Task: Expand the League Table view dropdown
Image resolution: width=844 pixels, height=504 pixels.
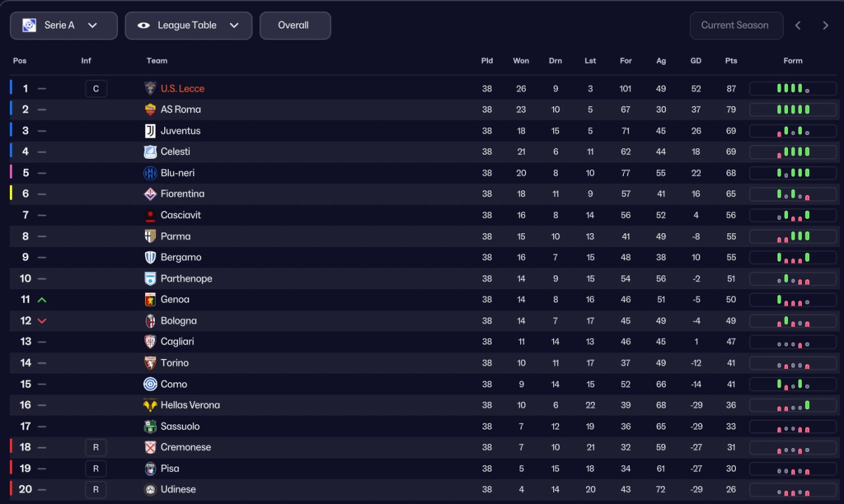Action: pos(189,26)
